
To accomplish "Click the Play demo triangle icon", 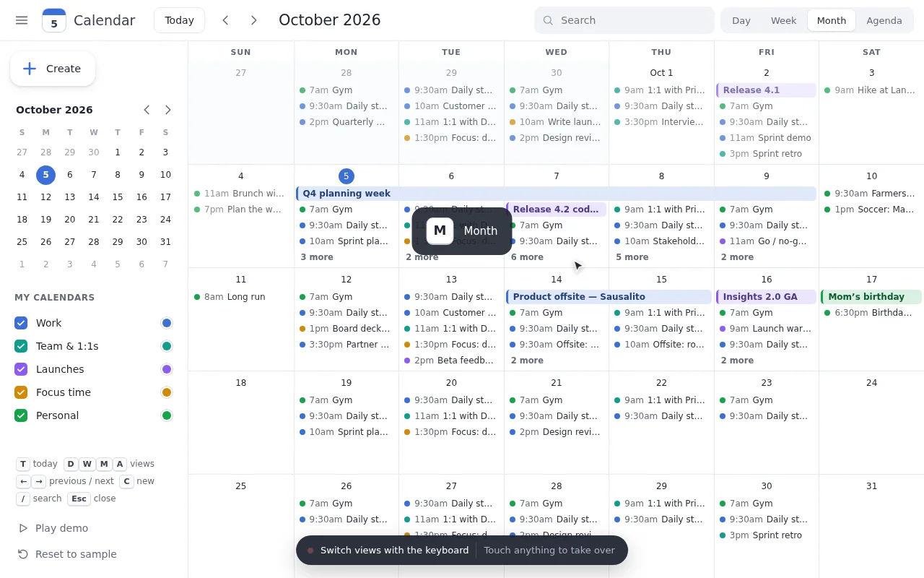I will 23,528.
